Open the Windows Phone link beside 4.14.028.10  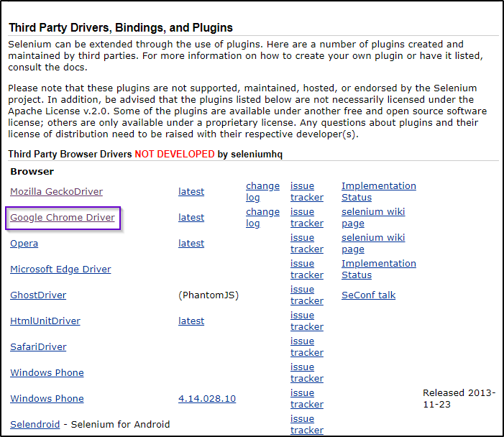(x=47, y=398)
